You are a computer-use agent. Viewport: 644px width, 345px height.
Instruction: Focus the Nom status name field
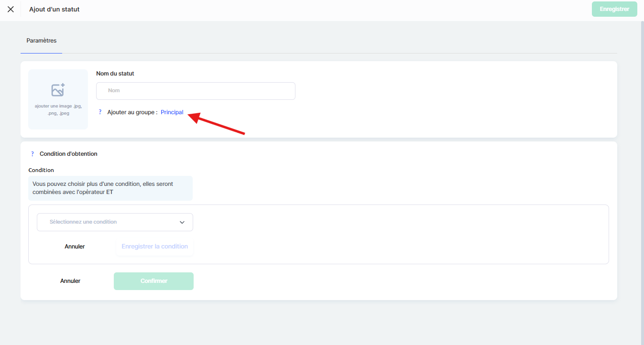coord(196,91)
